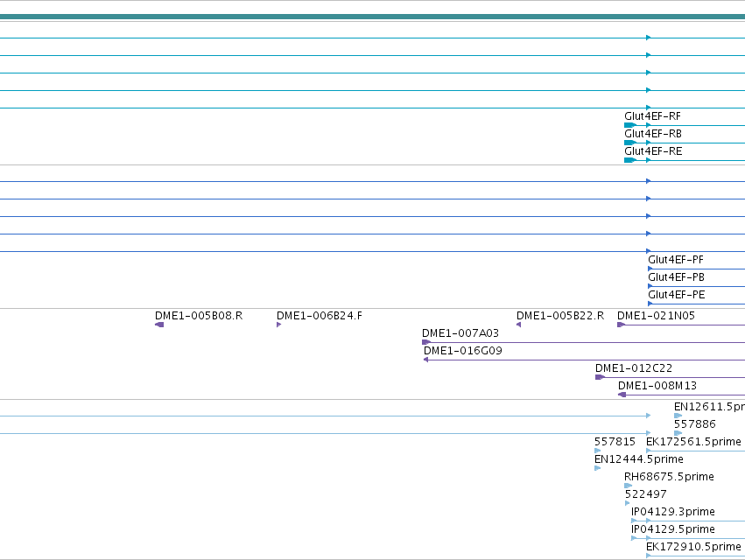Image resolution: width=745 pixels, height=560 pixels.
Task: Click the Glut4EF-PB protein feature label
Action: point(676,277)
